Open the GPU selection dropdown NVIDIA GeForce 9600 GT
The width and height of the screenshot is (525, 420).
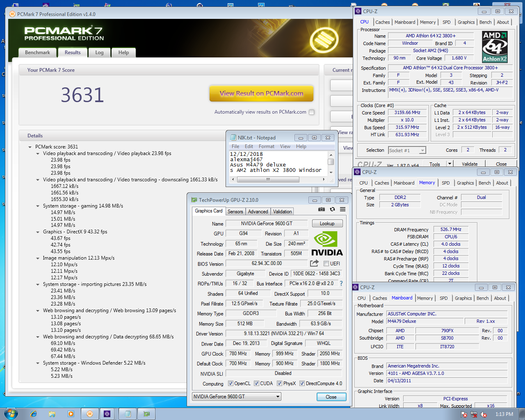click(x=237, y=397)
